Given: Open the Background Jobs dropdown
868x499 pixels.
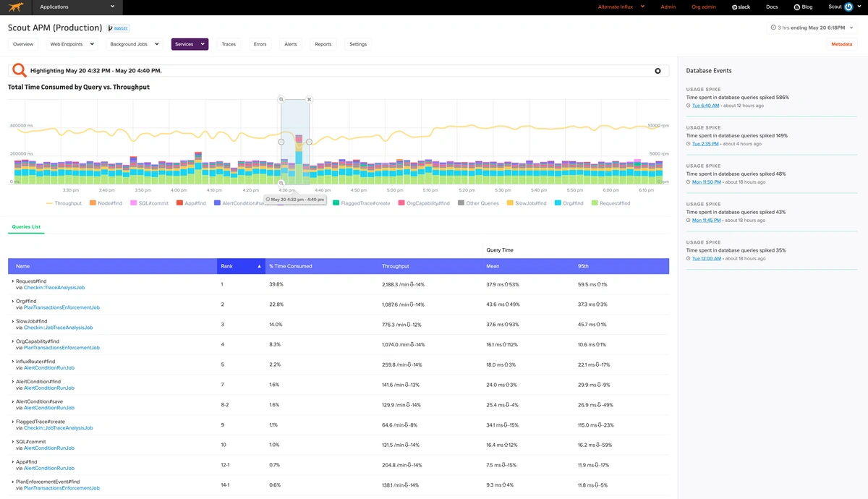Looking at the screenshot, I should 135,44.
